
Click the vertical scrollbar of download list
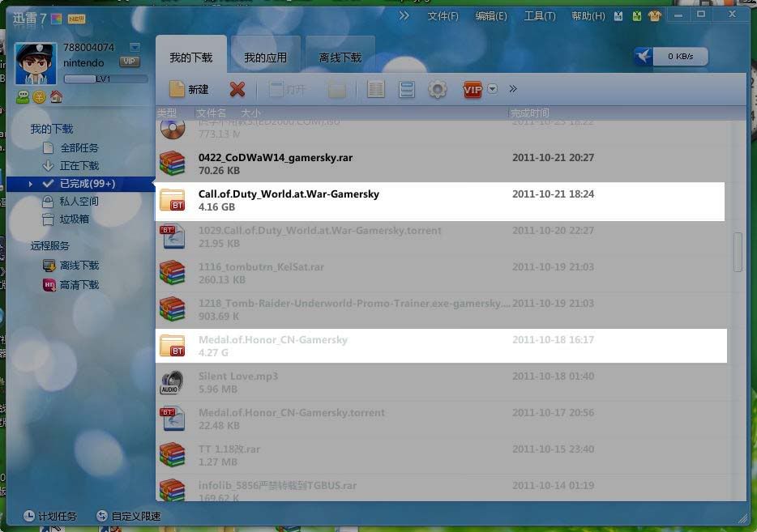738,252
